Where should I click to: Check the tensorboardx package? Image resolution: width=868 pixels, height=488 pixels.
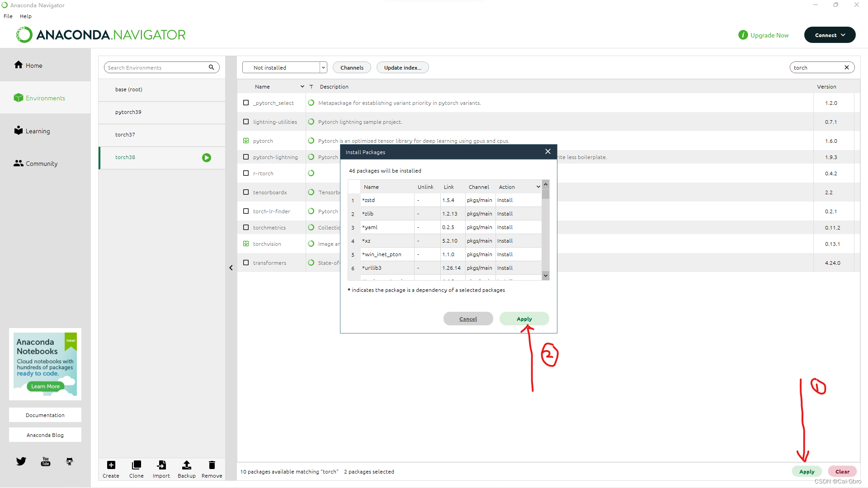pyautogui.click(x=246, y=192)
